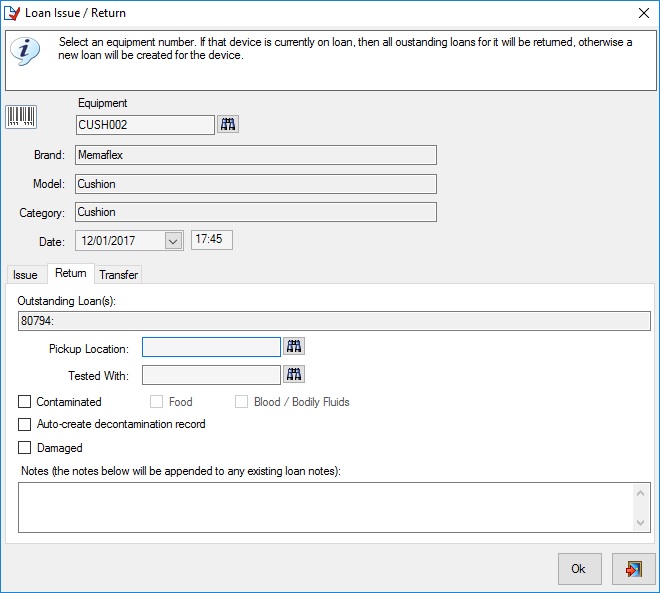Expand the Date dropdown calendar

coord(173,241)
